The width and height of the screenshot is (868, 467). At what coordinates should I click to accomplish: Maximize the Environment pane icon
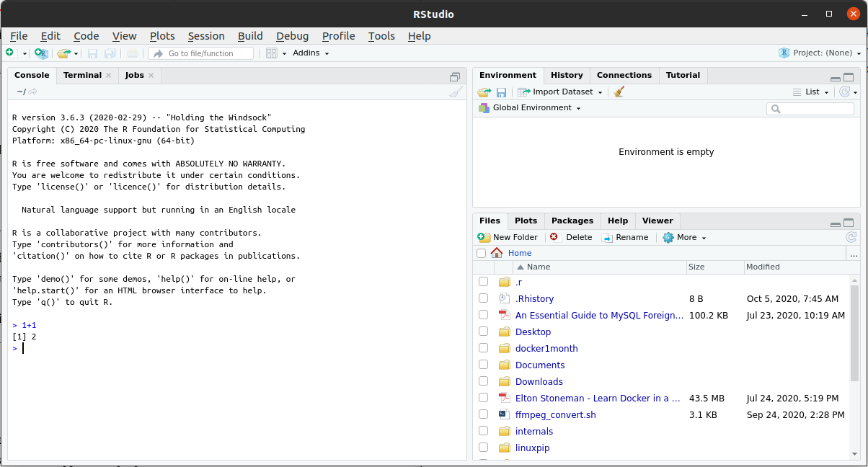click(x=849, y=78)
